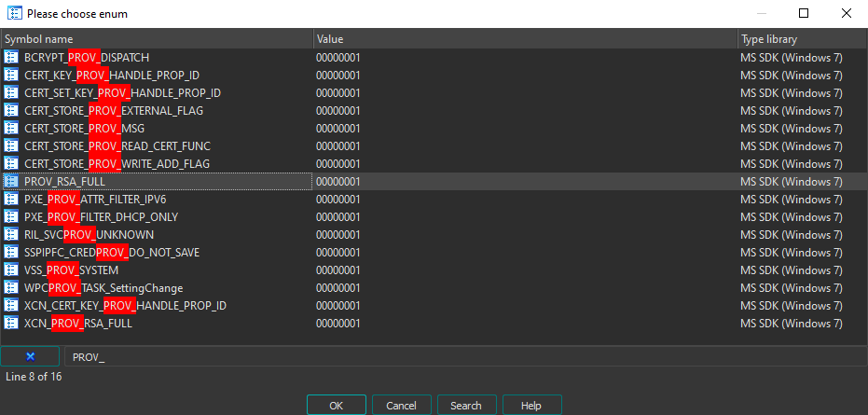This screenshot has height=415, width=868.
Task: Select the CERT_STORE_PROV_READ_CERT_FUNC symbol name
Action: [x=117, y=145]
